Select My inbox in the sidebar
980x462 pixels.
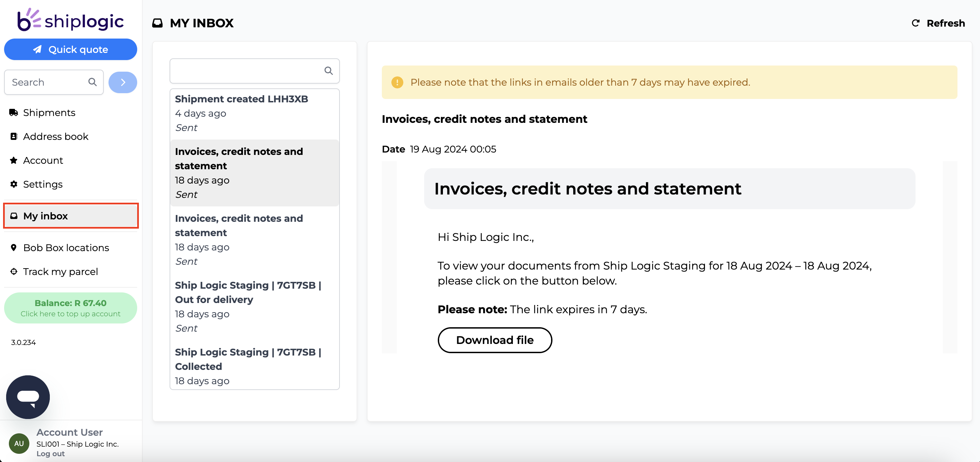pos(71,216)
